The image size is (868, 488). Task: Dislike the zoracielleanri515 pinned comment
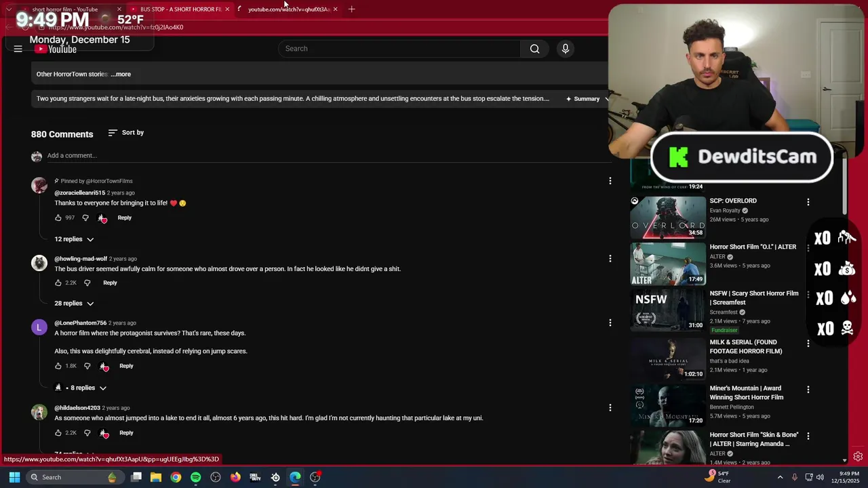point(85,218)
